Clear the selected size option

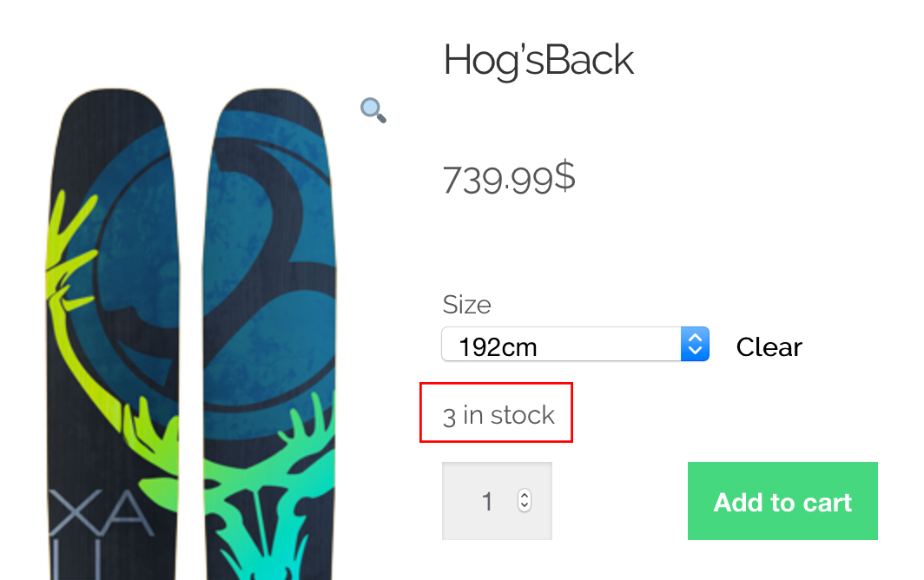tap(769, 347)
